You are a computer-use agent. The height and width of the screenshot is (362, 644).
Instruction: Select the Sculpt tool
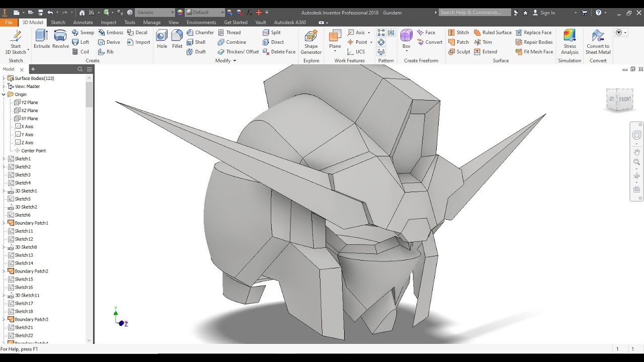tap(459, 52)
